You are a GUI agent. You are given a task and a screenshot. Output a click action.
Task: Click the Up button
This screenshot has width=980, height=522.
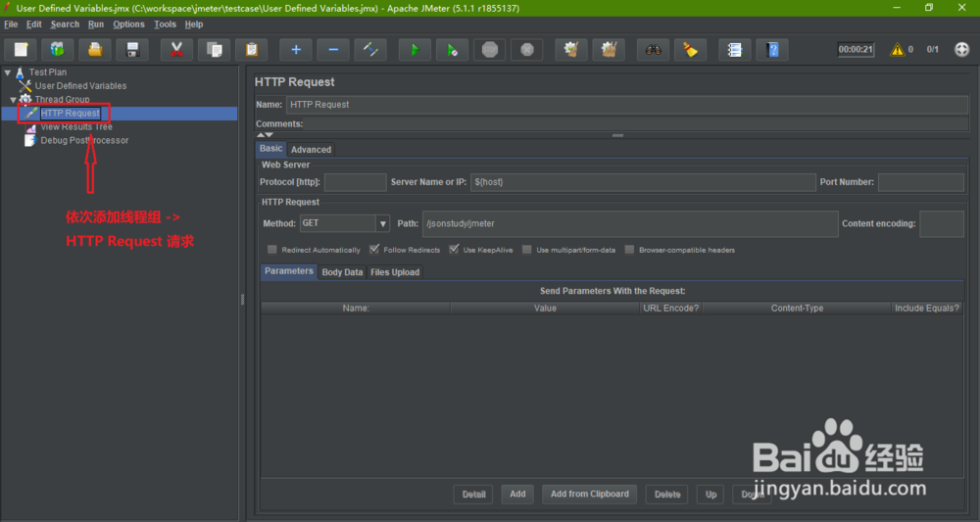(710, 495)
